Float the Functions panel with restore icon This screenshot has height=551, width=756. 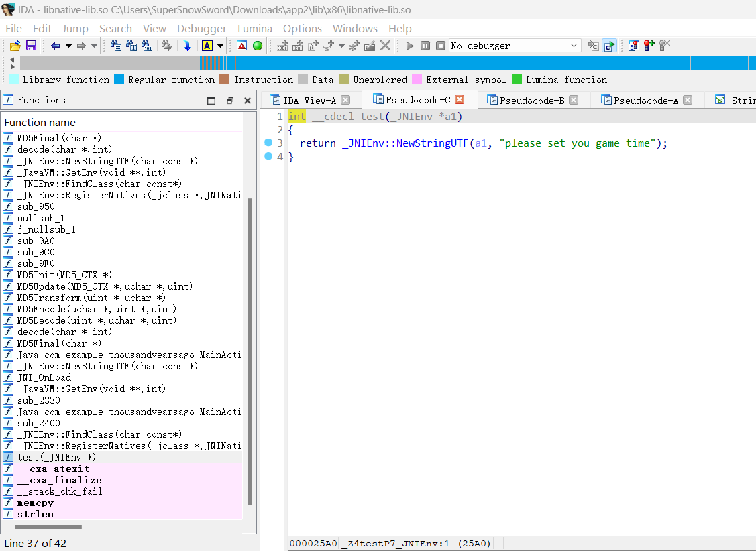point(229,100)
